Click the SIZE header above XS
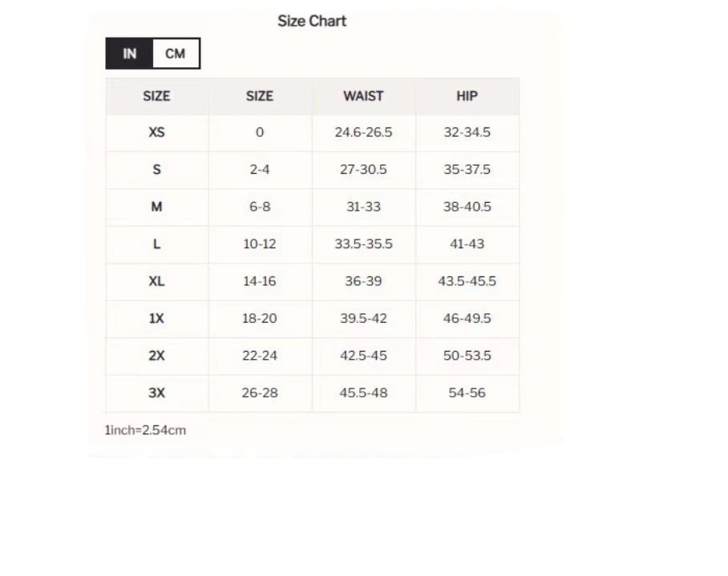 coord(156,96)
